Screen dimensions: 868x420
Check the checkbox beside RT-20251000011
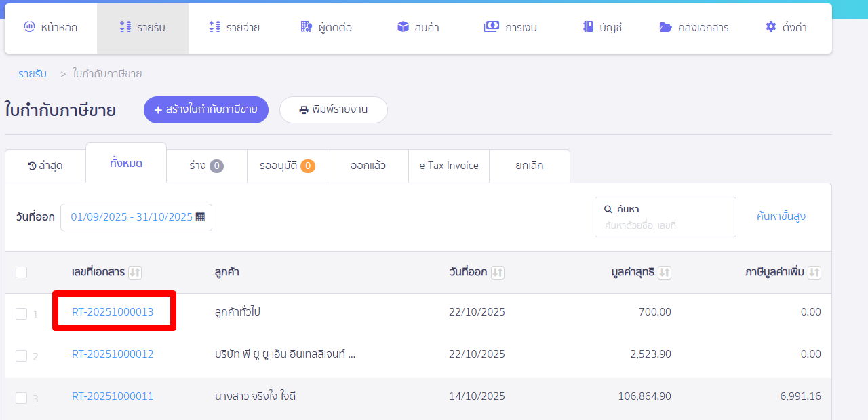pyautogui.click(x=21, y=396)
